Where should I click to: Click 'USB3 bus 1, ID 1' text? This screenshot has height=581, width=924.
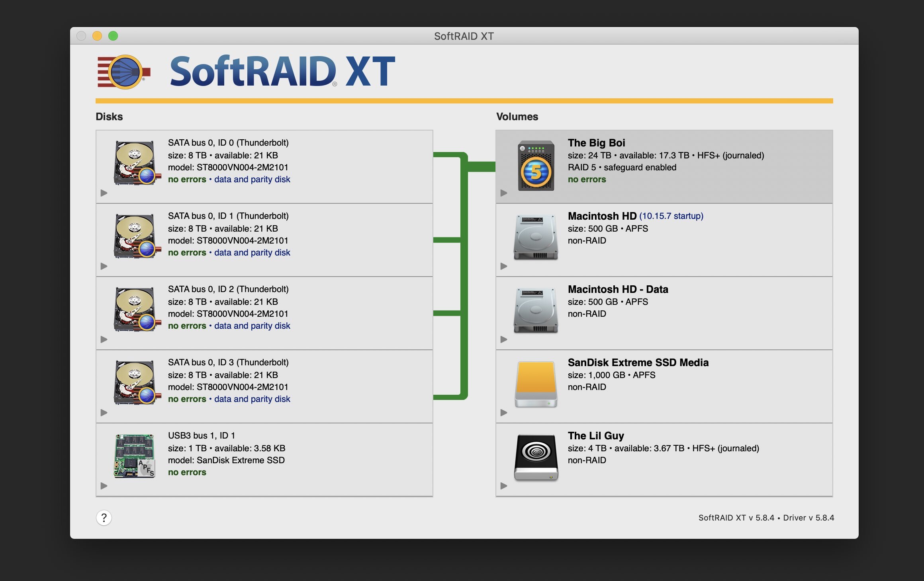202,435
